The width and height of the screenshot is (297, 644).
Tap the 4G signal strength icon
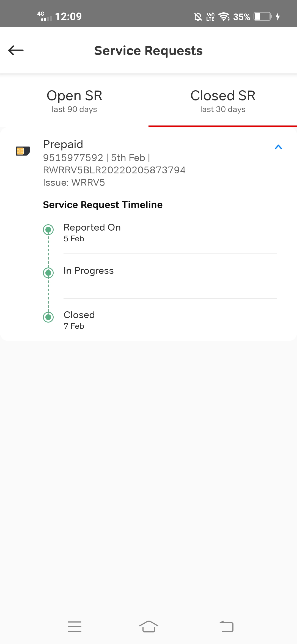(x=45, y=16)
